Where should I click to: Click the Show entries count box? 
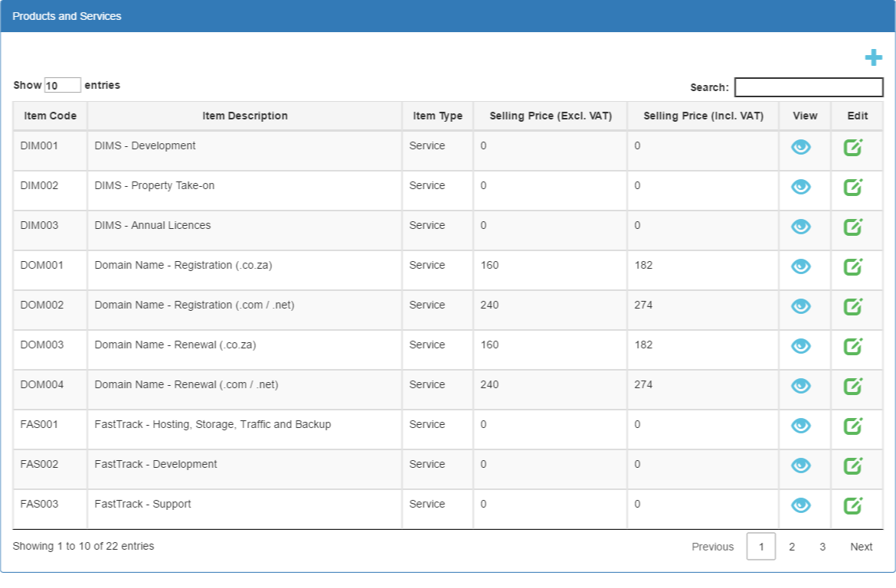(62, 85)
